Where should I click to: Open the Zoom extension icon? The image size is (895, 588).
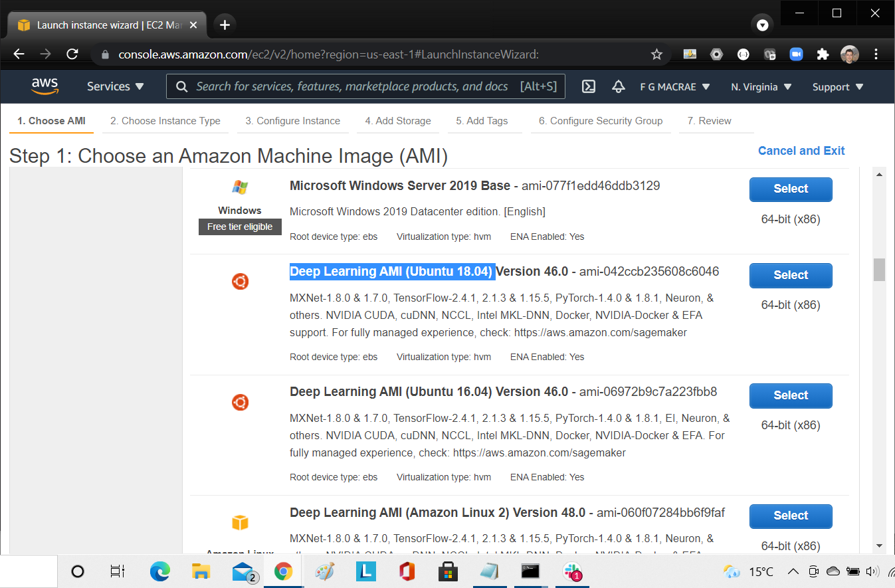coord(797,54)
